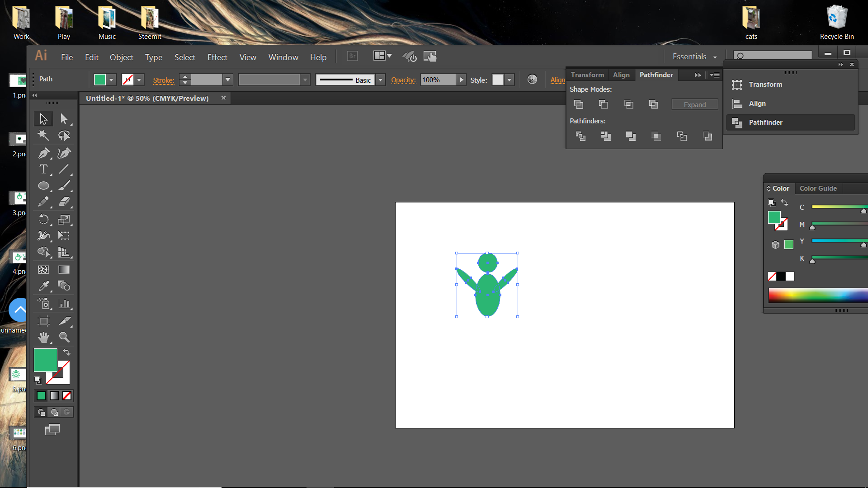Image resolution: width=868 pixels, height=488 pixels.
Task: Click the Exclude shape mode icon
Action: pyautogui.click(x=654, y=104)
